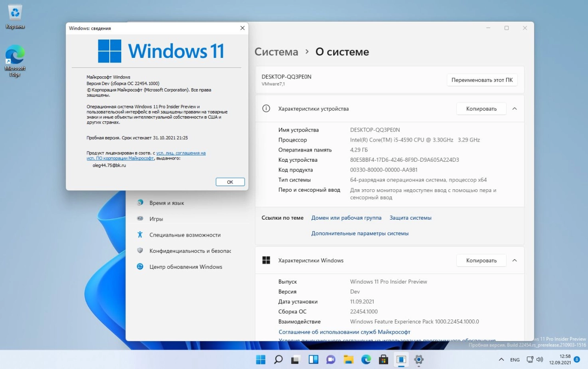Screen dimensions: 588x369
Task: Select the install date 11.09.2021
Action: point(362,301)
